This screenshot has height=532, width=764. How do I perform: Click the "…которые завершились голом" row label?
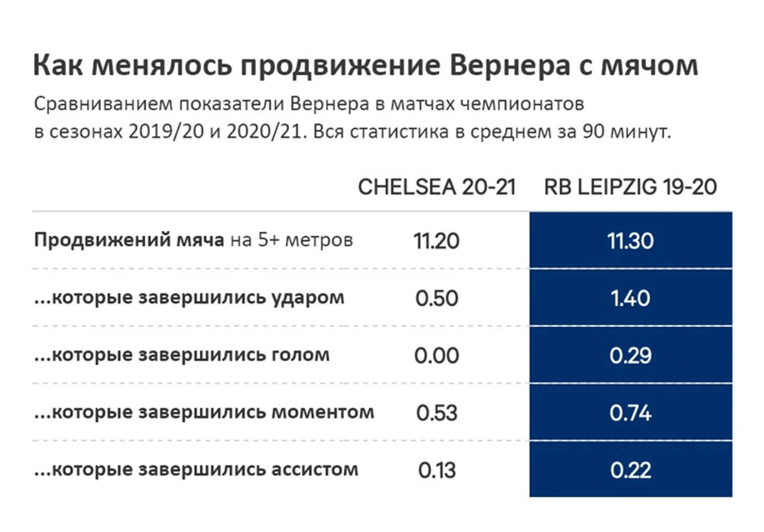[182, 355]
